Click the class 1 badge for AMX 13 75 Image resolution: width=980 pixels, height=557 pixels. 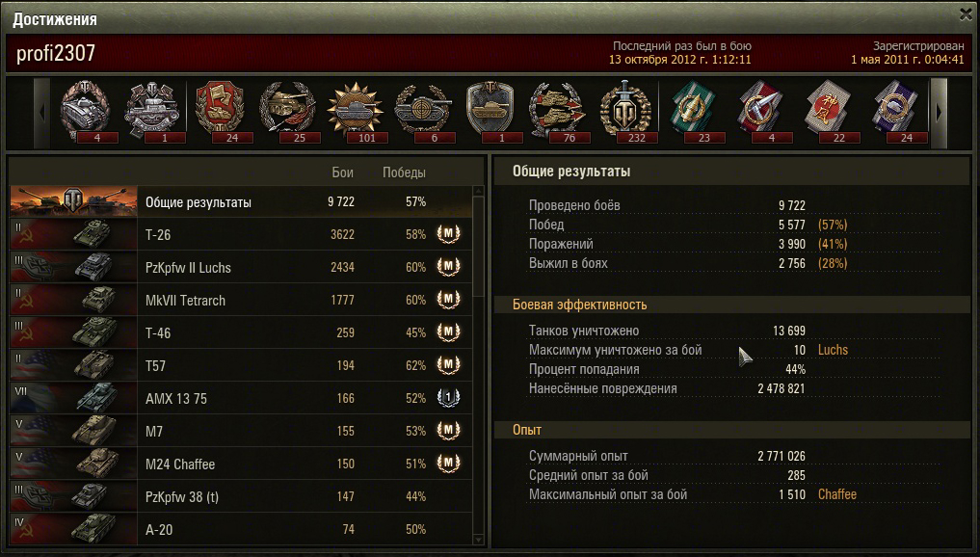pos(448,398)
